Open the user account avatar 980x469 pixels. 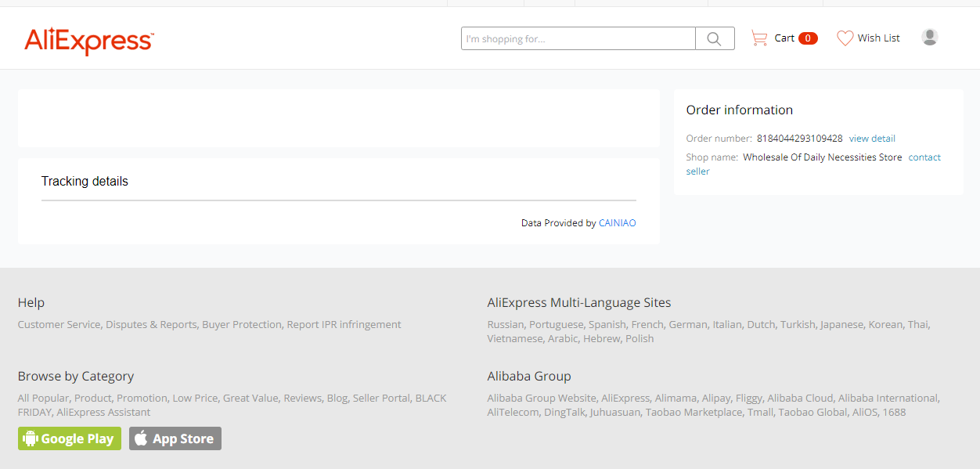click(x=929, y=37)
